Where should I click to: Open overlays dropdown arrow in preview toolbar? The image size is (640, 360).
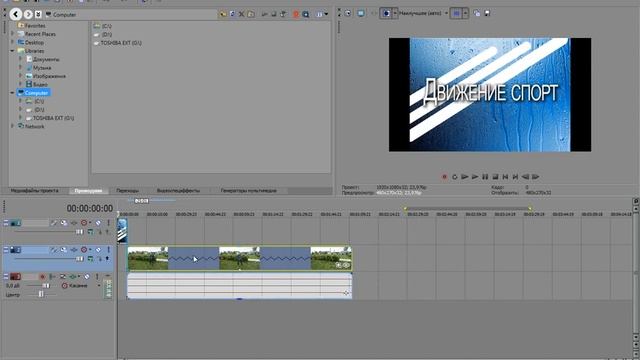click(x=465, y=13)
